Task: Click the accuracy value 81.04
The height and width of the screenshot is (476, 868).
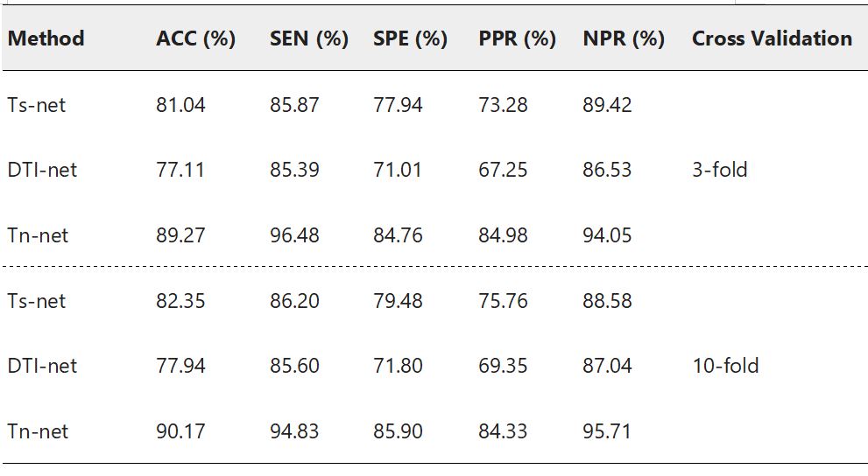Action: 180,105
